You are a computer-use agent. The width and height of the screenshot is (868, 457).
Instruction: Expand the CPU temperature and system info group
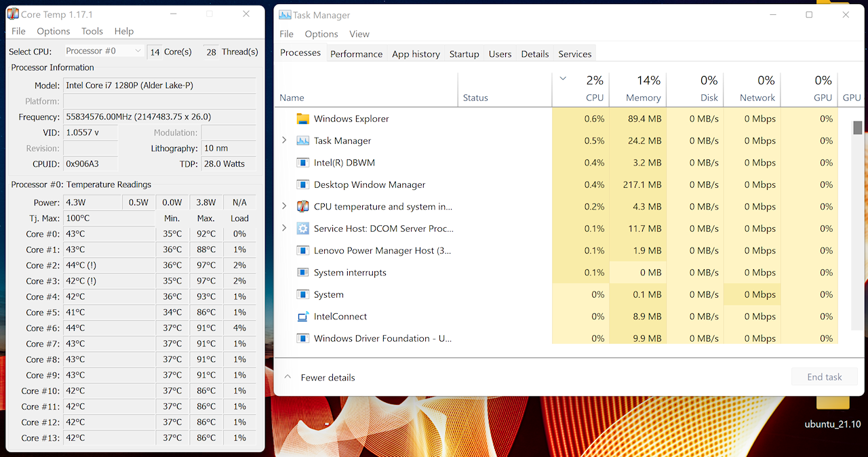click(x=284, y=207)
